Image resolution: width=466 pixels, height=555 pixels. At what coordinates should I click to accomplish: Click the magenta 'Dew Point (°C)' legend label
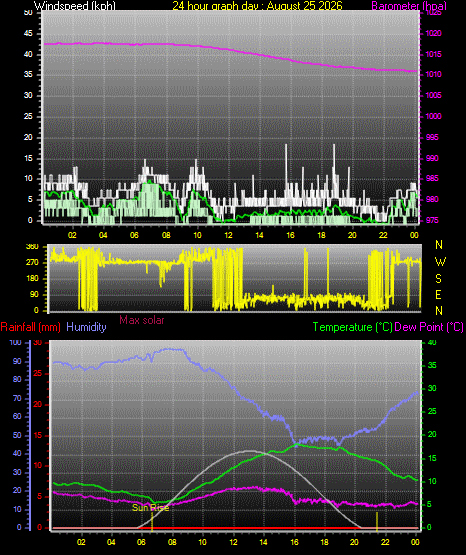pos(429,327)
